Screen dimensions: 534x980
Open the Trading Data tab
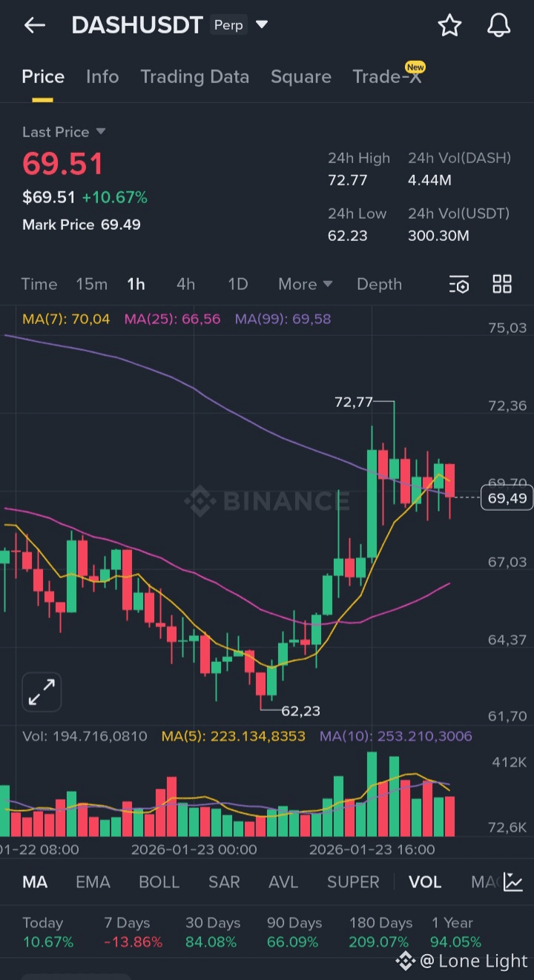[x=195, y=77]
